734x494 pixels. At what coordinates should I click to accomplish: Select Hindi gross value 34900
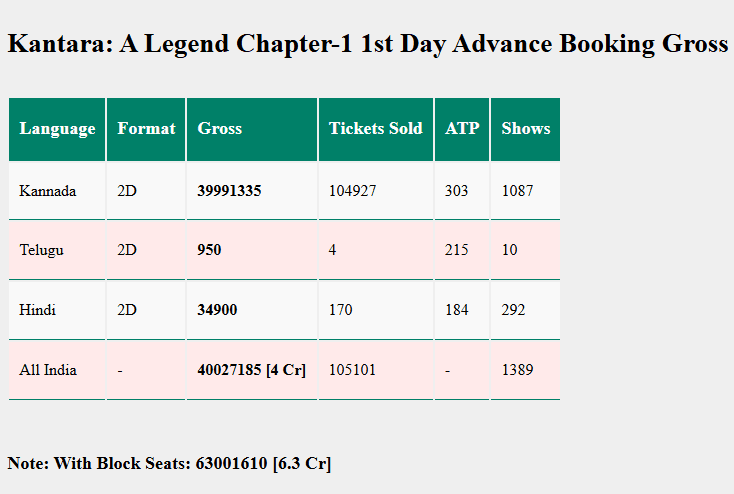click(x=218, y=310)
